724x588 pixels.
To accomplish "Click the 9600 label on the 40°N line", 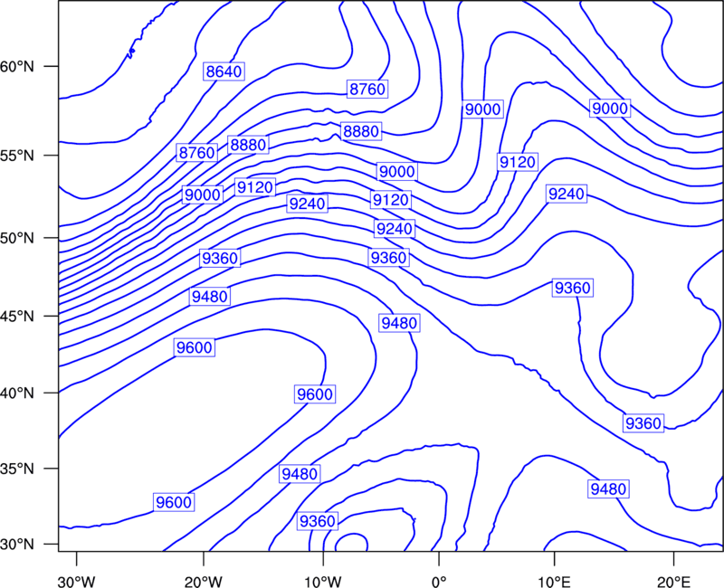I will click(x=315, y=394).
